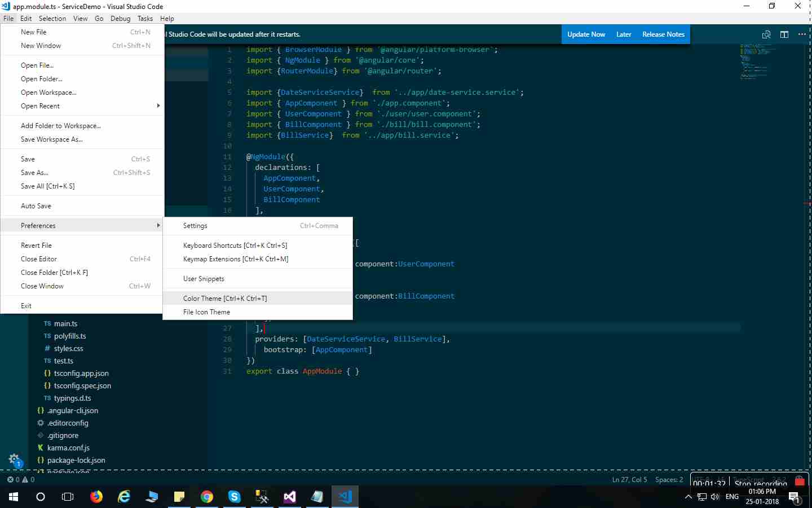Select Color Theme from the Preferences submenu
This screenshot has height=508, width=812.
point(224,298)
